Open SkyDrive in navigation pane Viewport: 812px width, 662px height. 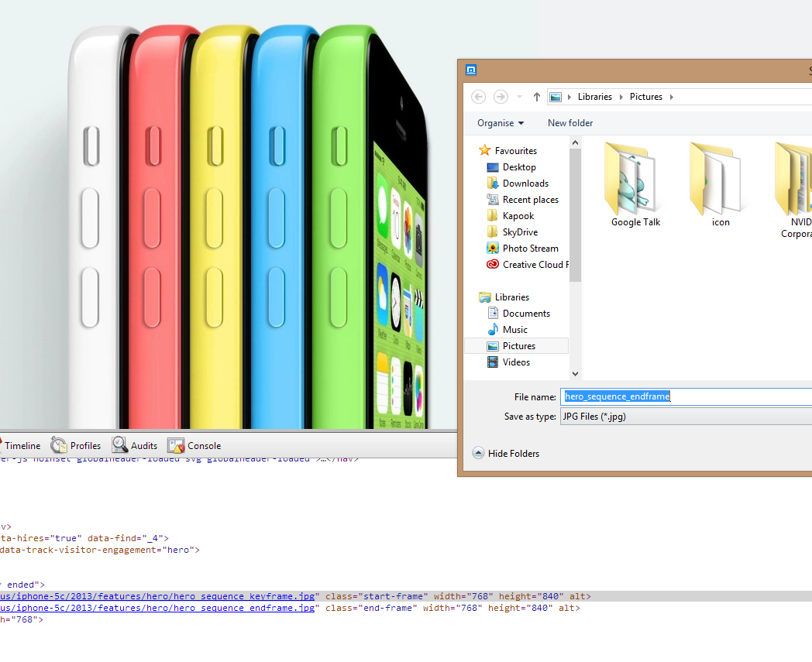click(x=520, y=232)
